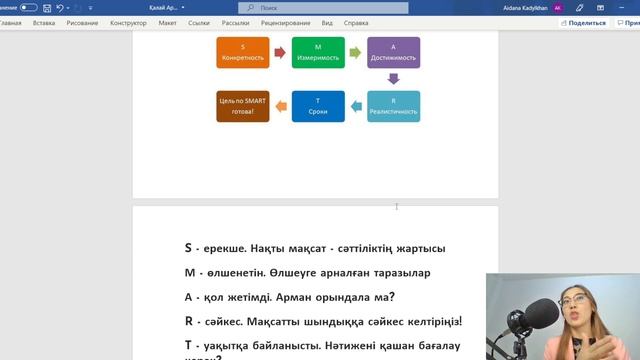
Task: Open the ribbon display options icon
Action: pyautogui.click(x=600, y=8)
